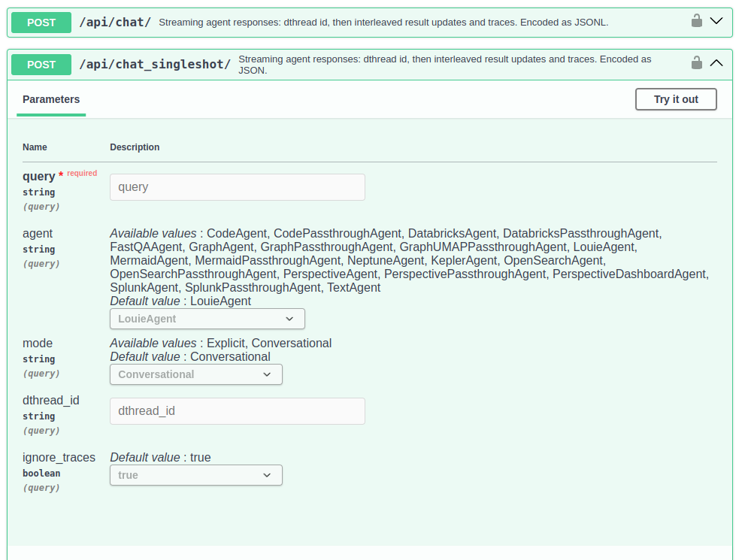Click 'Default value : LouieAgent' text
748x560 pixels.
coord(180,301)
